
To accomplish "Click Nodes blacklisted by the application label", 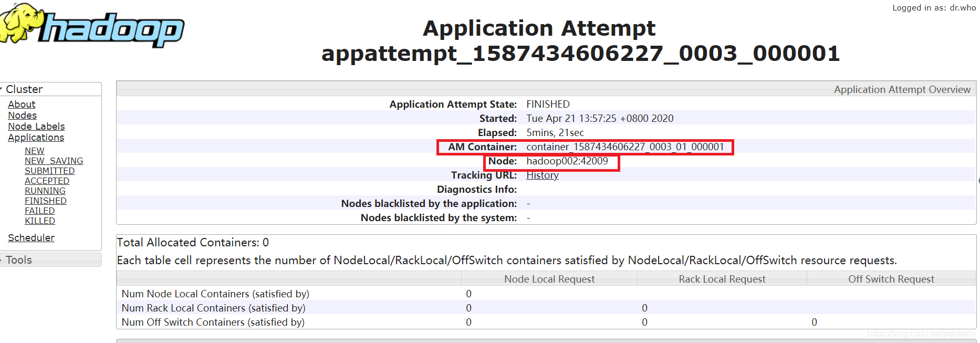I will click(429, 204).
